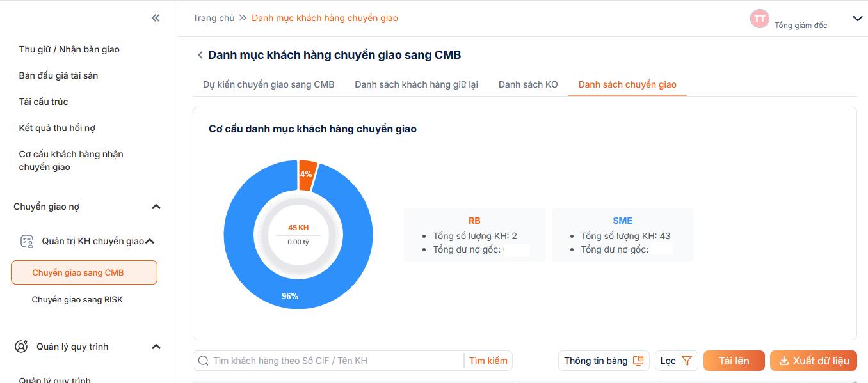Click the Tải lên button

point(734,360)
